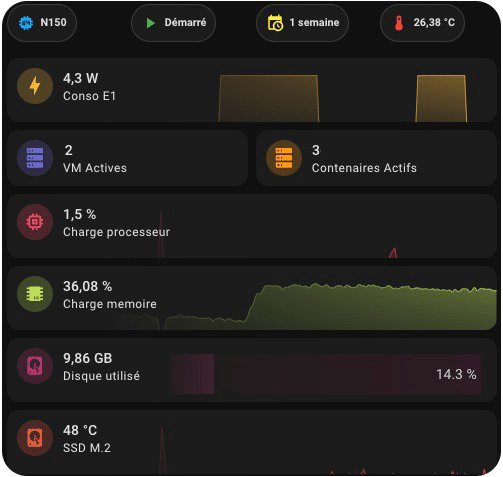Click the pink hard disk Disque utilisé icon
The width and height of the screenshot is (503, 477).
(35, 366)
